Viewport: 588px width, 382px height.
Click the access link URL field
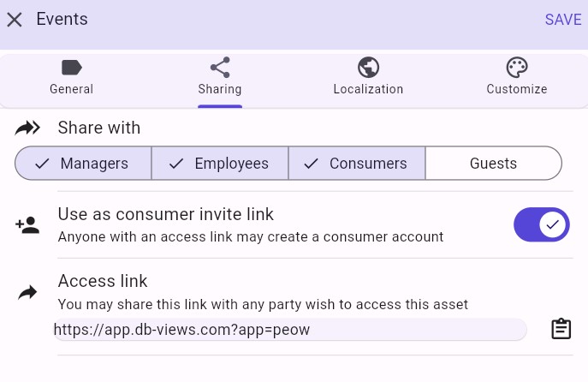coord(289,330)
